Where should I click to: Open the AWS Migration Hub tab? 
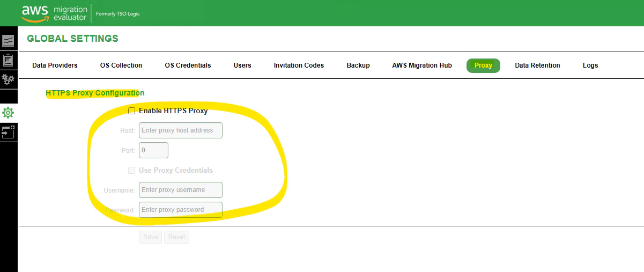pos(422,65)
